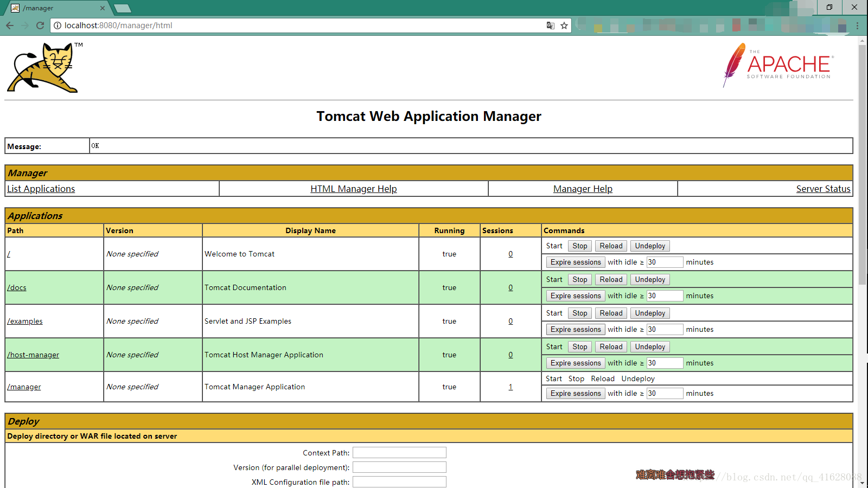Stop the Welcome to Tomcat application
The height and width of the screenshot is (488, 868).
(580, 246)
